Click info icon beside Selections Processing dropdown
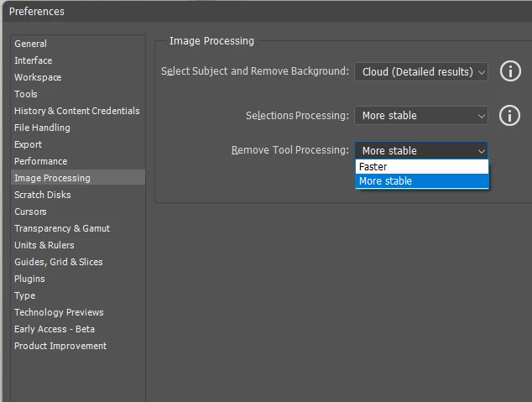The image size is (532, 402). tap(510, 115)
